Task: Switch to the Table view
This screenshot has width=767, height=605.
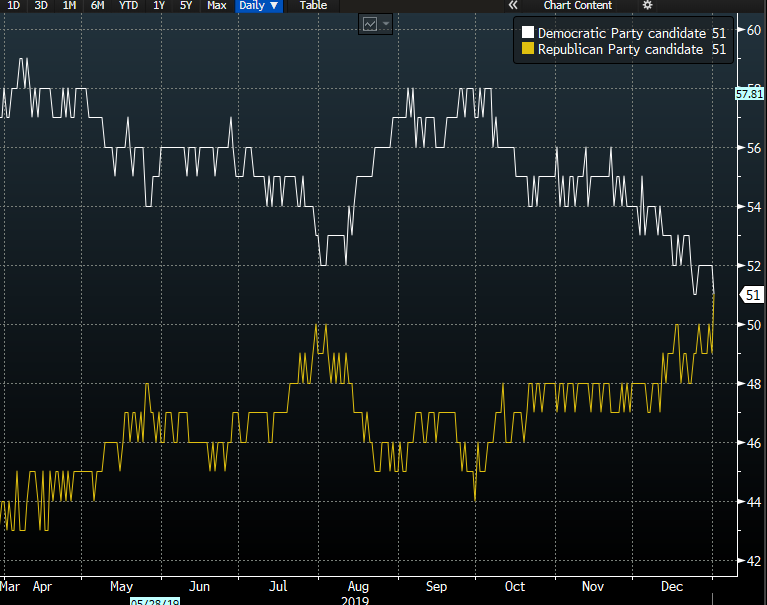Action: point(313,6)
